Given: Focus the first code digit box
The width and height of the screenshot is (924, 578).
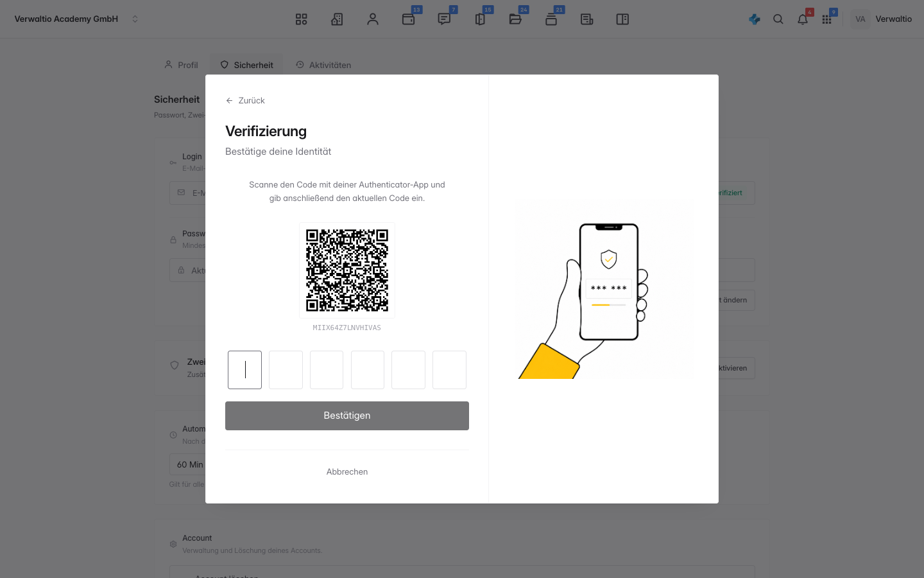Looking at the screenshot, I should point(244,370).
